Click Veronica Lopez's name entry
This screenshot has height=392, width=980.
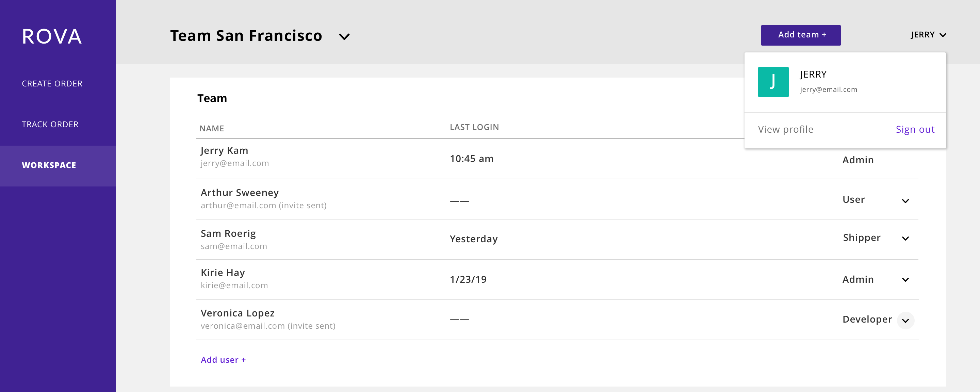pos(238,313)
